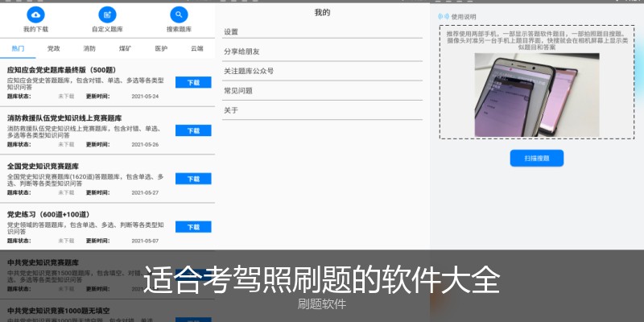Click the two-phones instruction photo
The image size is (644, 322).
[537, 95]
